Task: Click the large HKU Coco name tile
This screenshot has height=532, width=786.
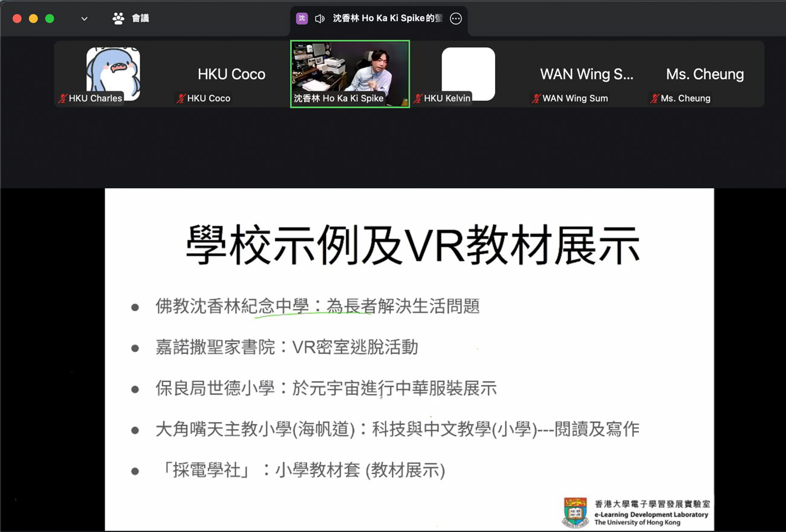Action: tap(231, 74)
